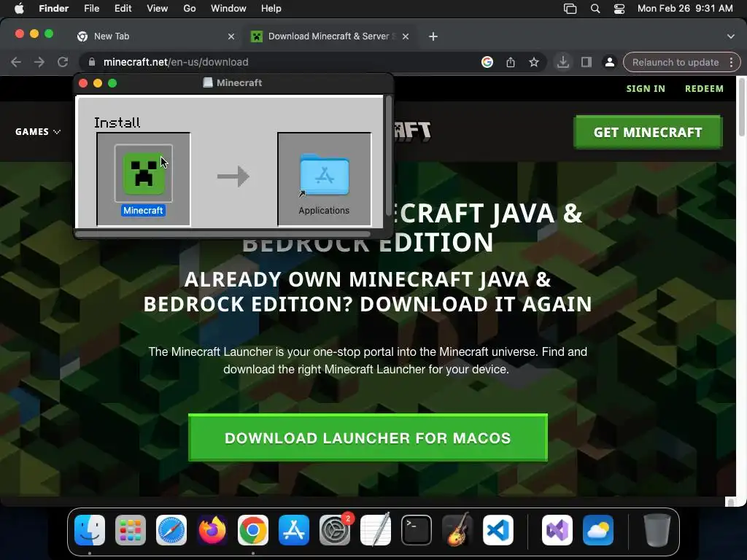Open GarageBand from the Dock
The width and height of the screenshot is (747, 560).
pos(457,530)
